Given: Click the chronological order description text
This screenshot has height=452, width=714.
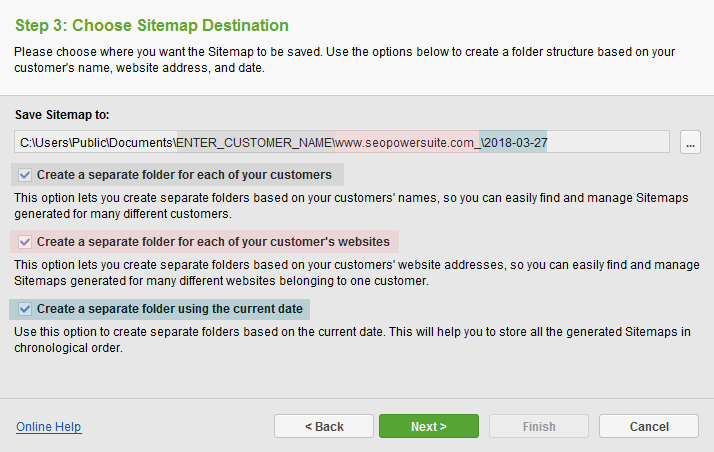Looking at the screenshot, I should pos(352,340).
